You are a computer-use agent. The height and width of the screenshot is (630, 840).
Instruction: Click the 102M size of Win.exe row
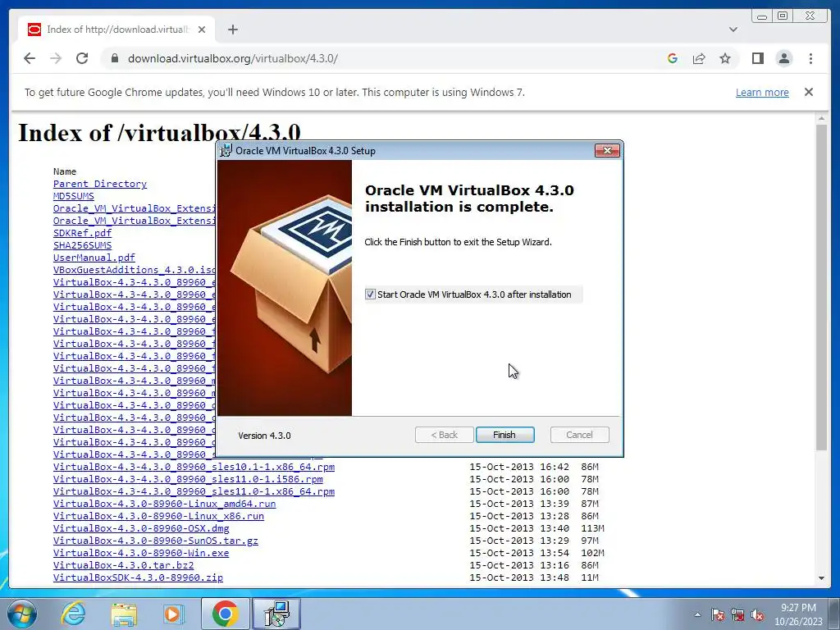pos(592,553)
